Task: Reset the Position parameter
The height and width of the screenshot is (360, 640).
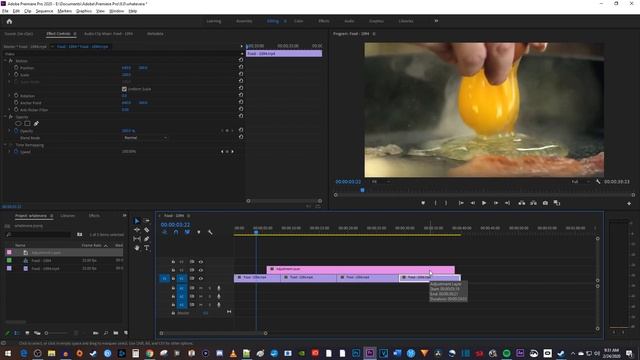Action: (x=241, y=67)
